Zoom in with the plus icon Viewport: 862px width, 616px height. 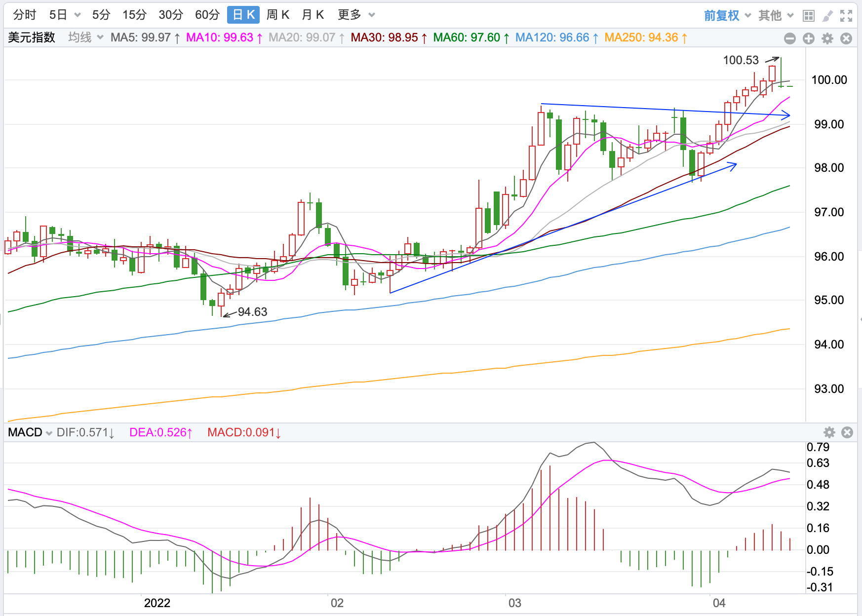[x=809, y=38]
